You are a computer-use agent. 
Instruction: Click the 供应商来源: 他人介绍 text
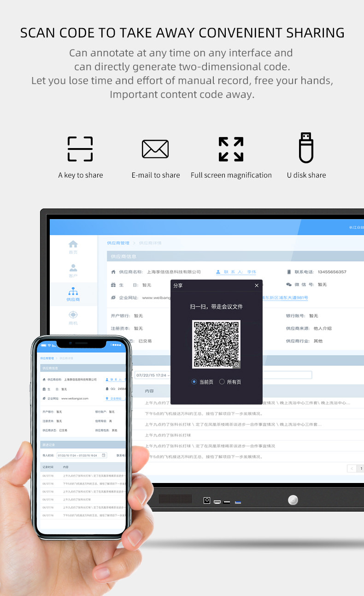(309, 328)
